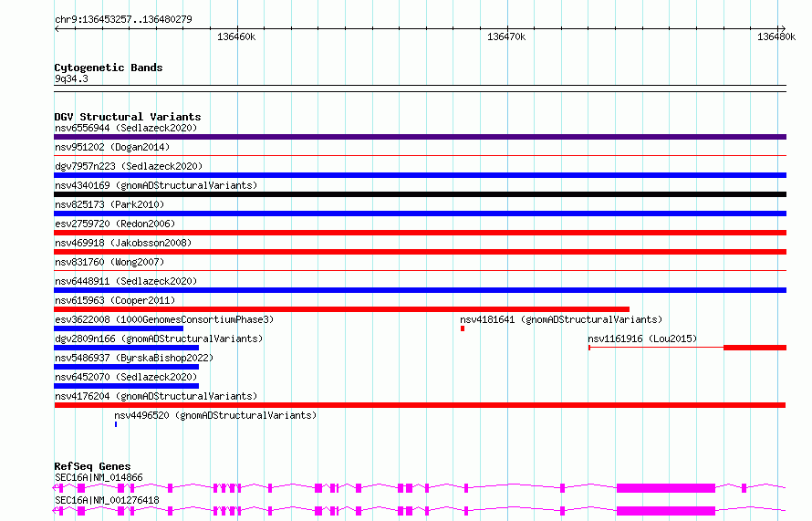The height and width of the screenshot is (521, 812).
Task: Select the red nsv4176204 variant bar
Action: coord(420,405)
